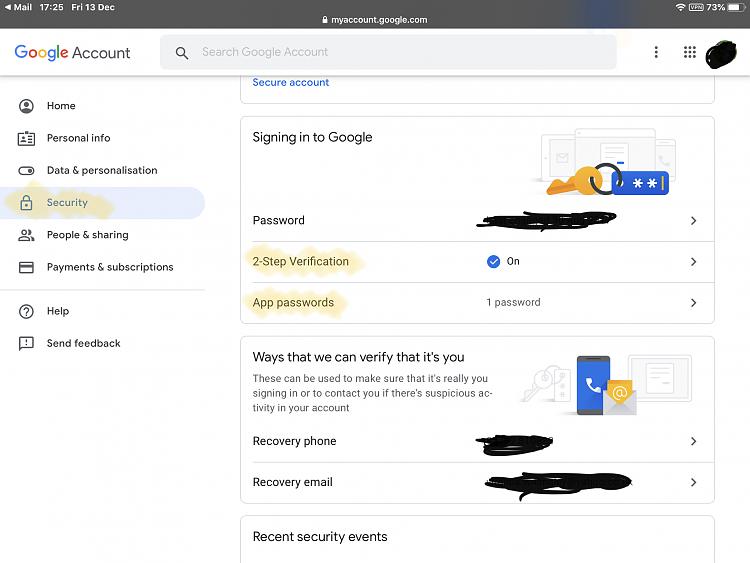Click the Security lock icon
The height and width of the screenshot is (563, 750).
pos(26,203)
